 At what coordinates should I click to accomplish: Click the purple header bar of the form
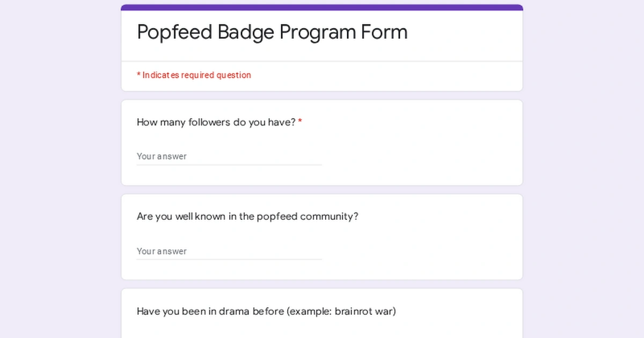click(x=322, y=6)
